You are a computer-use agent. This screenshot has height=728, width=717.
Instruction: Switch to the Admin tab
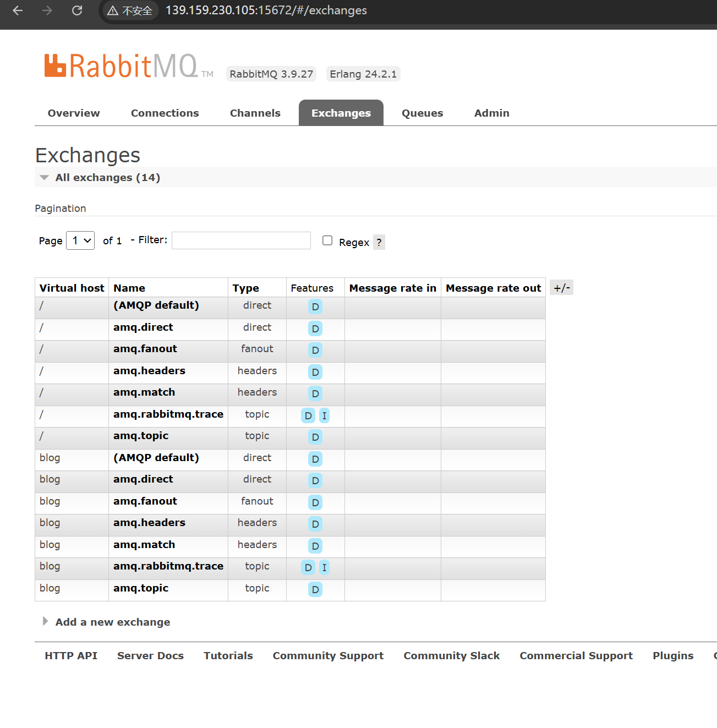click(x=492, y=113)
